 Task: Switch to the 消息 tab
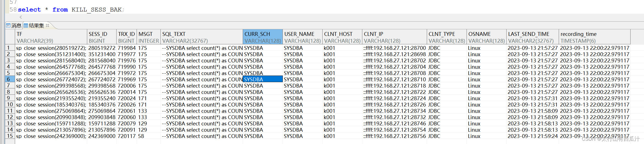pos(16,26)
